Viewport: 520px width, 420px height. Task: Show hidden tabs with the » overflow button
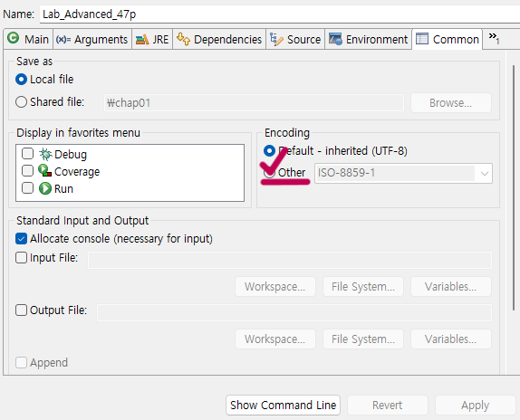click(494, 38)
